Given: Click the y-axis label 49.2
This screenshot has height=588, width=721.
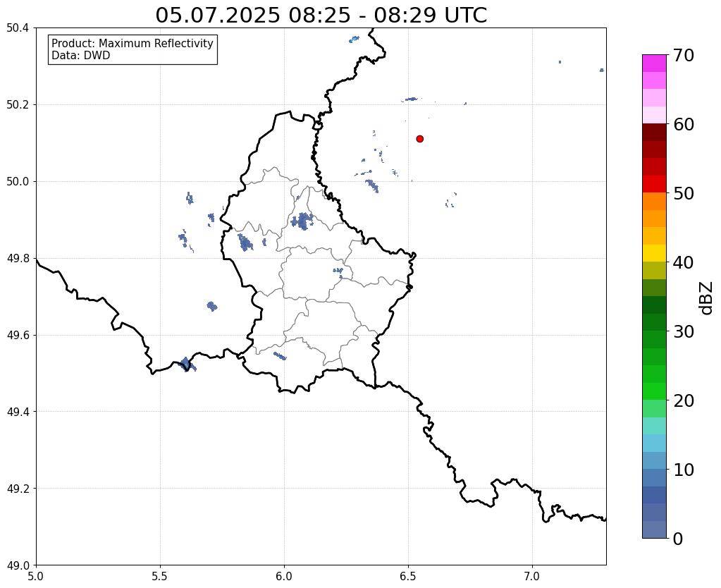Looking at the screenshot, I should 18,489.
